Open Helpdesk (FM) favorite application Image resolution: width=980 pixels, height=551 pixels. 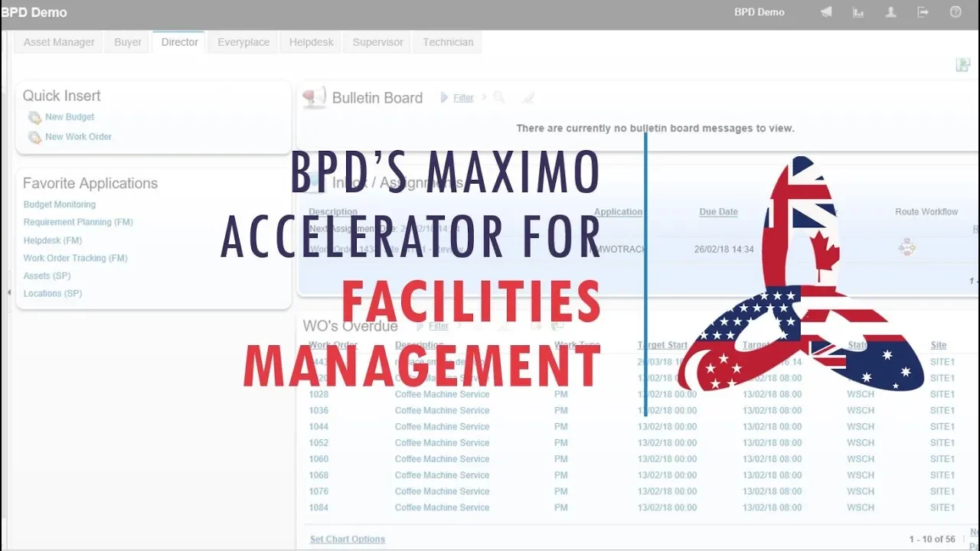[x=53, y=240]
